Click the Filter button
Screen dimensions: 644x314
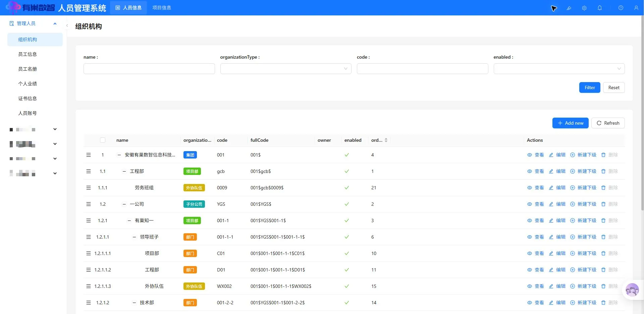pyautogui.click(x=590, y=87)
